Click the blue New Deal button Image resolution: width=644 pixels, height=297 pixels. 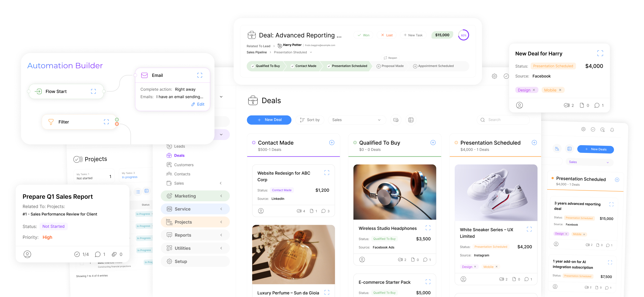click(269, 120)
